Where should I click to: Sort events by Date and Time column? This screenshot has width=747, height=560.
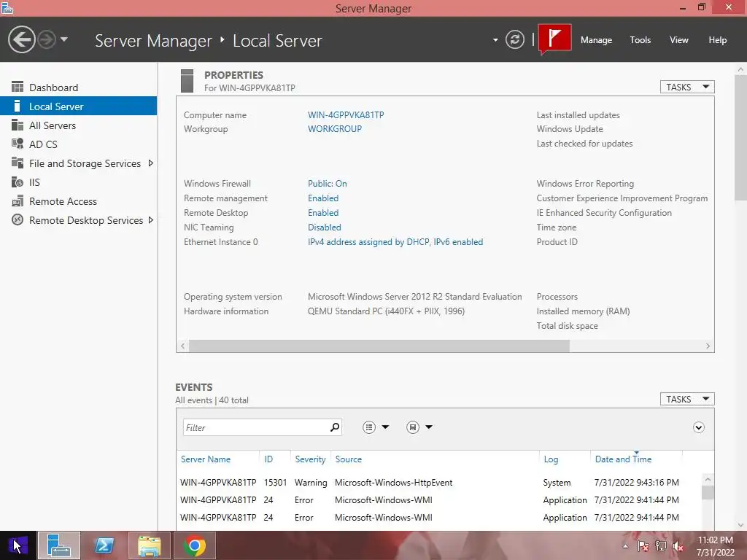point(623,459)
